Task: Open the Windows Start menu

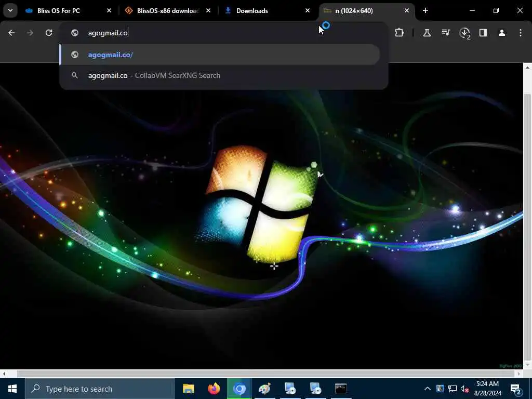Action: pos(12,389)
